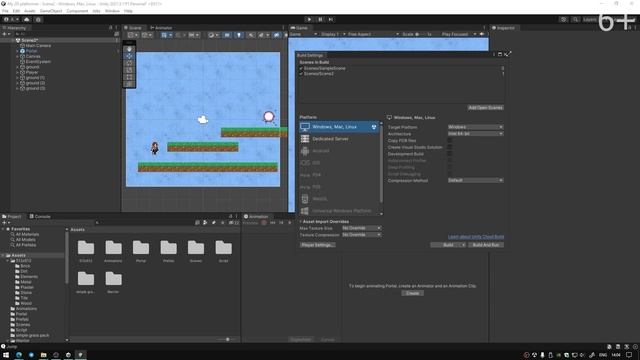Select the Transform tool in Scene toolbar

129,84
